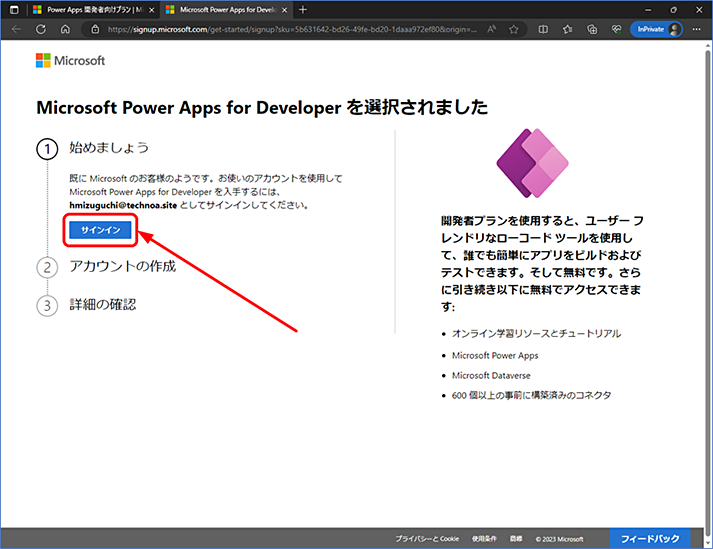The width and height of the screenshot is (713, 549).
Task: Open the browser home page icon
Action: [65, 29]
